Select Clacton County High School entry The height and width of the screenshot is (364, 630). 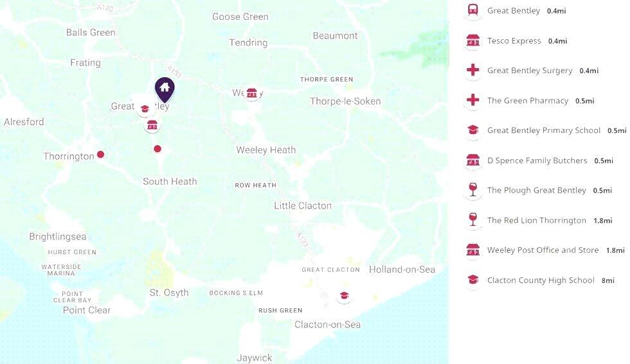[539, 280]
